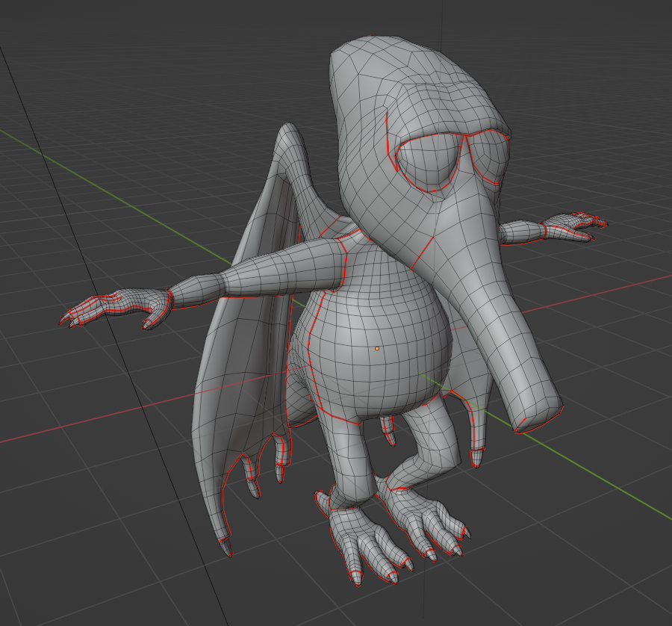Click the red X axis line
The width and height of the screenshot is (672, 626).
[x=75, y=430]
